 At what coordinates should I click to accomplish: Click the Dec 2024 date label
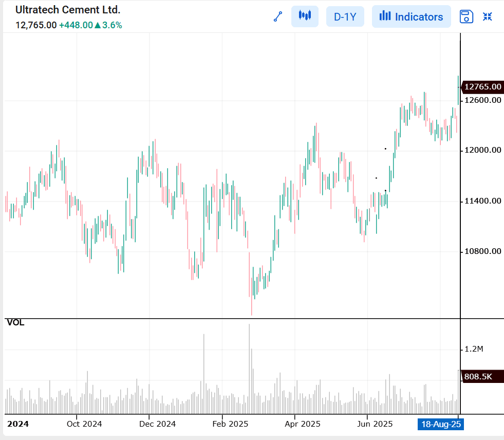coord(158,424)
